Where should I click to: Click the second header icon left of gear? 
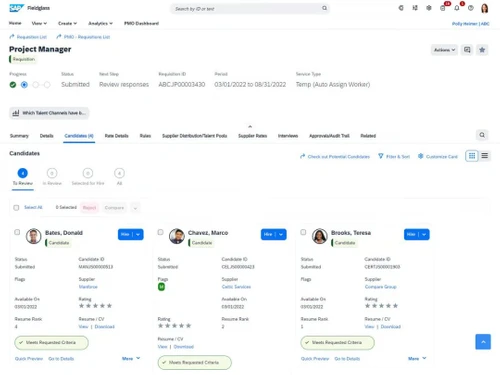(415, 8)
